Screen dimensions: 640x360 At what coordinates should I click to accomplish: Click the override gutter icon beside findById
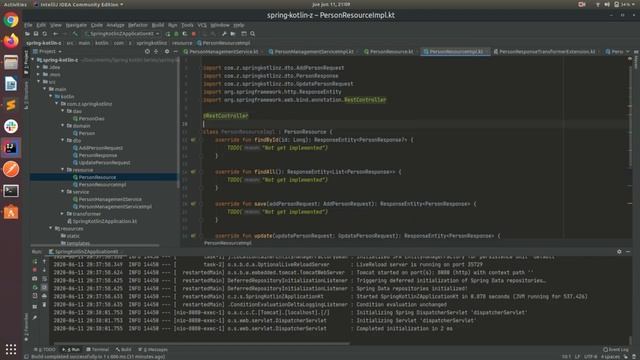(x=193, y=140)
